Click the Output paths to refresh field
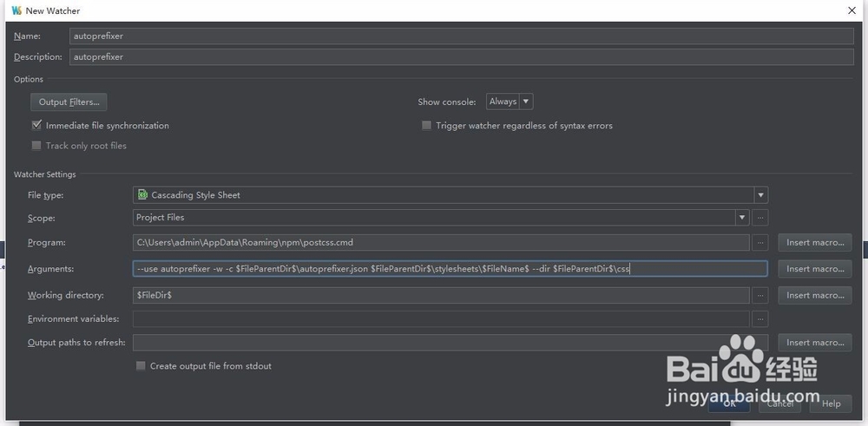 [450, 343]
